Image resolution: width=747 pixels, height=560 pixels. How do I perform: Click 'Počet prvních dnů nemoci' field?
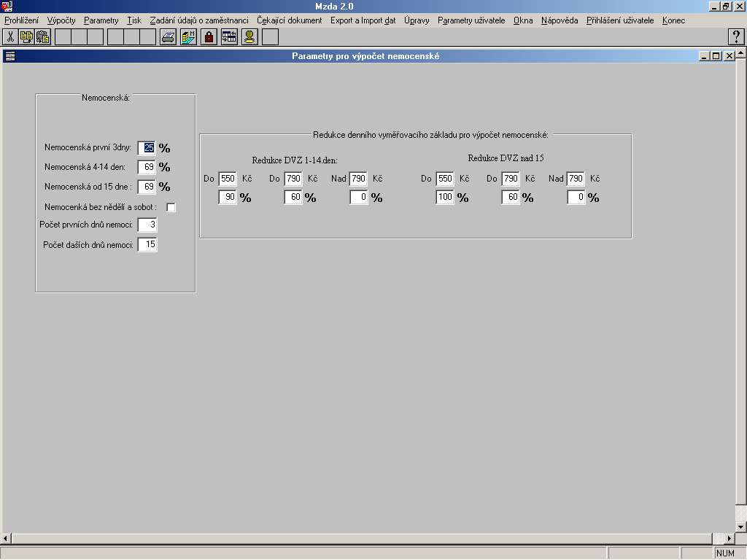[147, 225]
